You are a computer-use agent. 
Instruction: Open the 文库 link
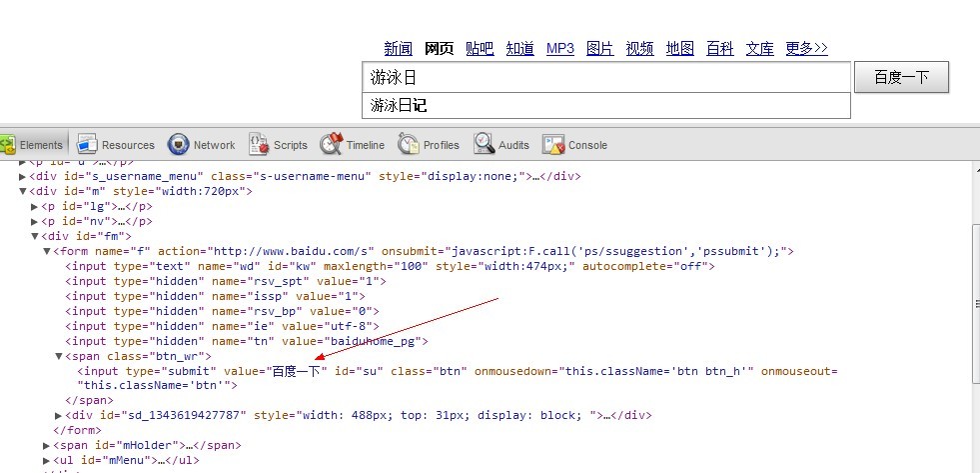pos(760,48)
